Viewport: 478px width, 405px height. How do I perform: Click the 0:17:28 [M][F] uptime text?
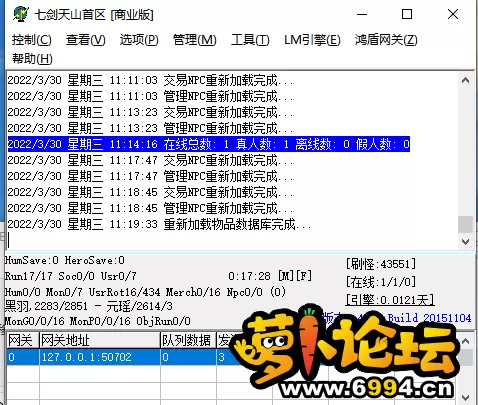(270, 276)
